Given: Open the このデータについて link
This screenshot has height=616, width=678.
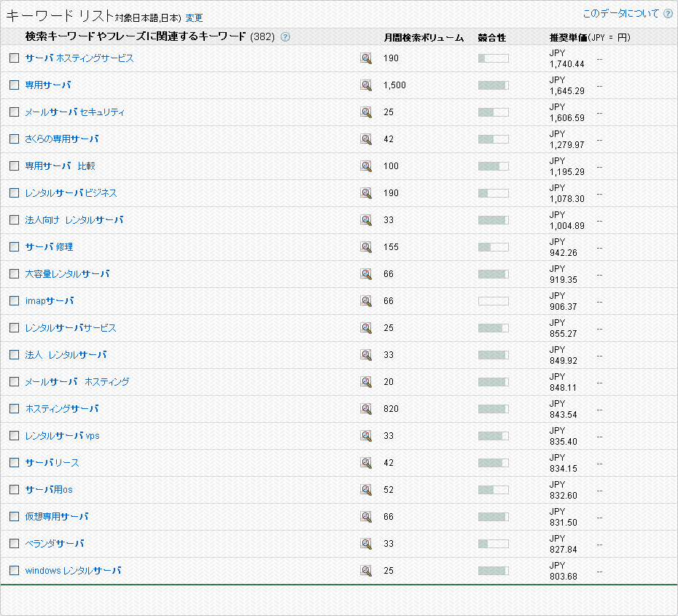Looking at the screenshot, I should click(x=620, y=14).
